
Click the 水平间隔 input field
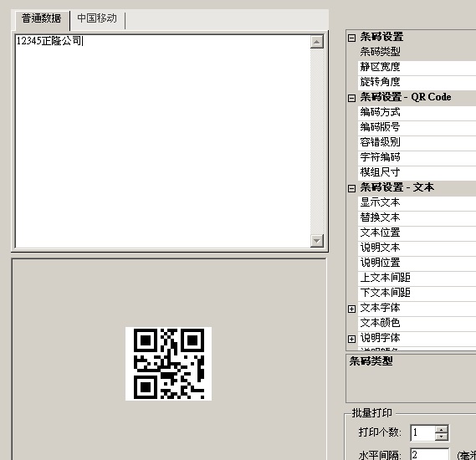[x=429, y=455]
